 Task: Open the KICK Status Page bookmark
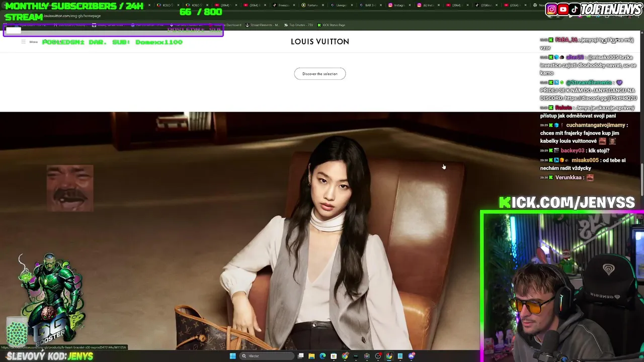coord(331,25)
